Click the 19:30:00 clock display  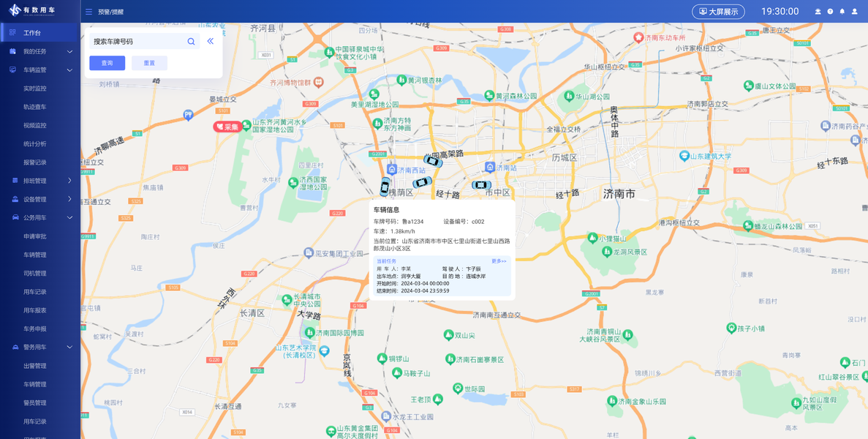pyautogui.click(x=780, y=12)
